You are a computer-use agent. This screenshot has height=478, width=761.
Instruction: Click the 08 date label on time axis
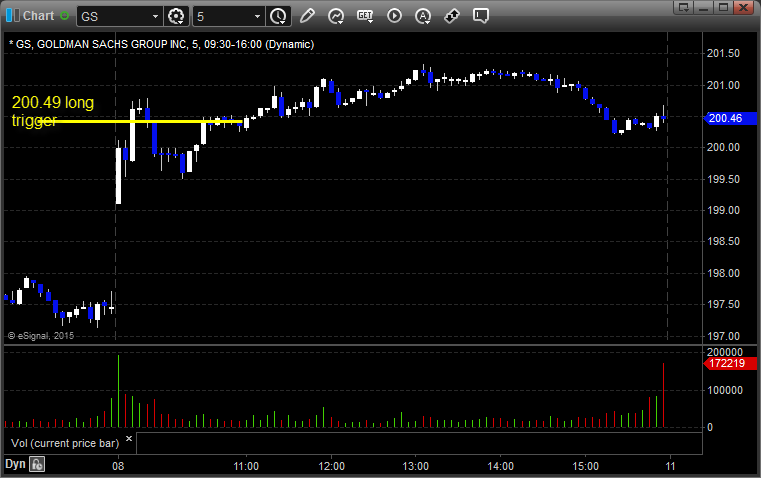[x=118, y=466]
